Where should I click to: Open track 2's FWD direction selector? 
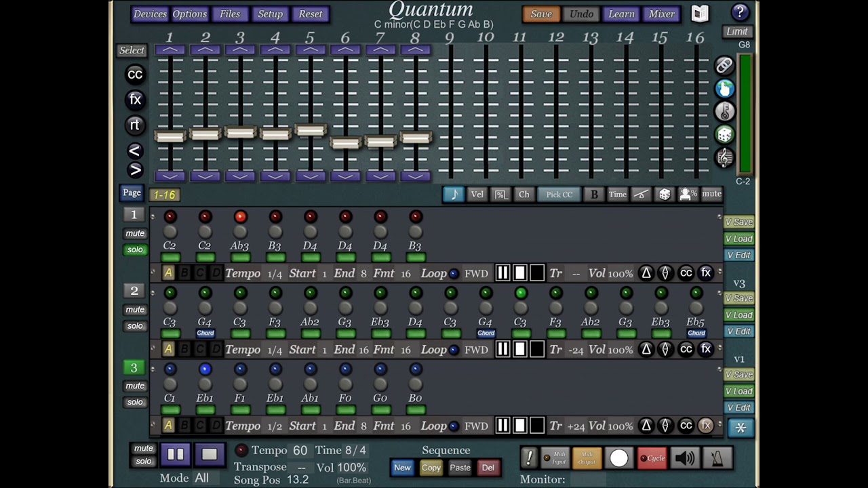tap(476, 350)
